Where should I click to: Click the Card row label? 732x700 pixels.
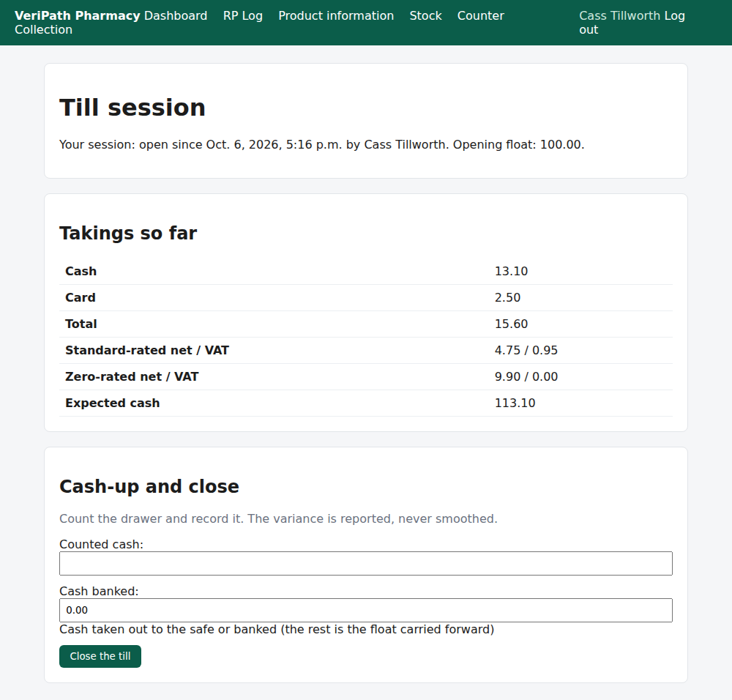tap(81, 297)
